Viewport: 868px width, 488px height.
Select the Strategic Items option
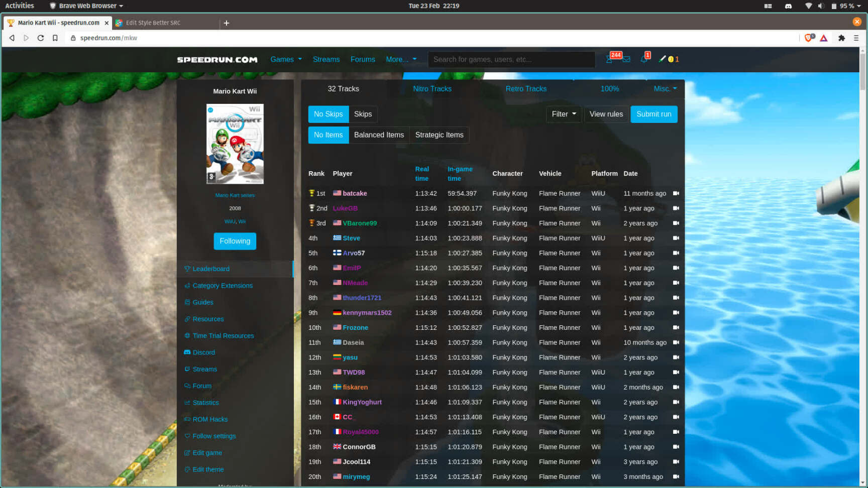pos(440,135)
